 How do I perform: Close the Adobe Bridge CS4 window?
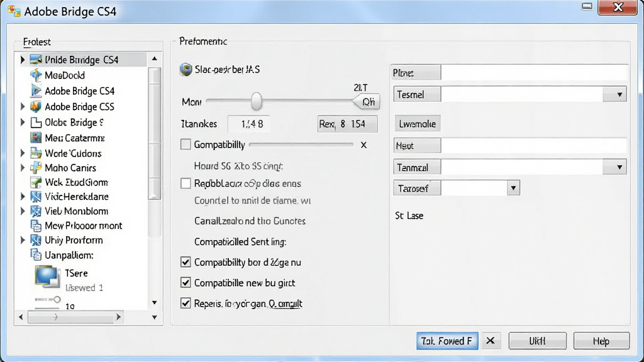tap(618, 8)
